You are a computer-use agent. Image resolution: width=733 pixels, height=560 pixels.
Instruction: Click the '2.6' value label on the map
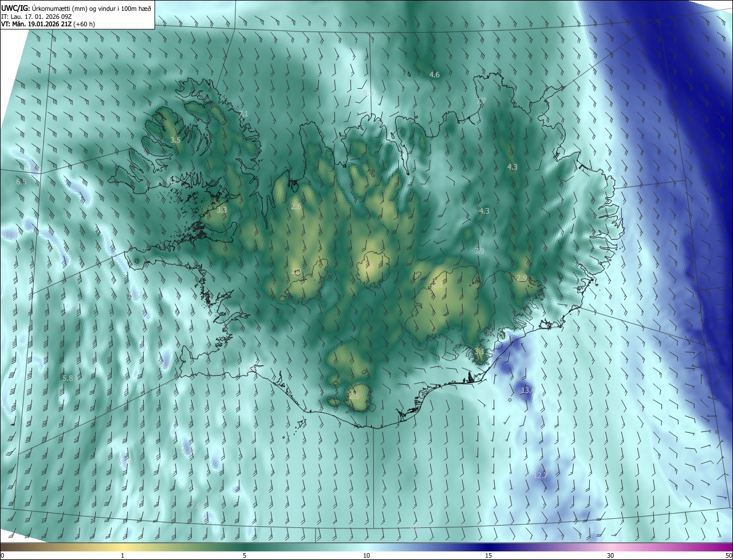click(296, 206)
